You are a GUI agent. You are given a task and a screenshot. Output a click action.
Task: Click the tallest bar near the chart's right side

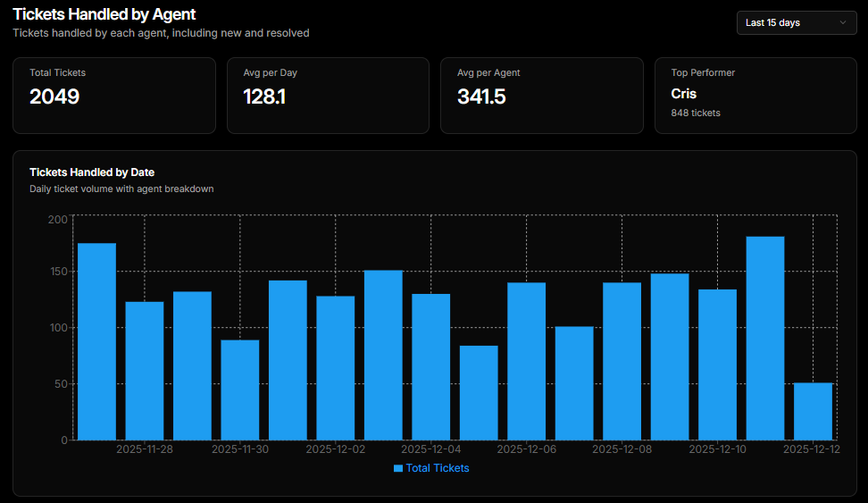click(x=765, y=339)
